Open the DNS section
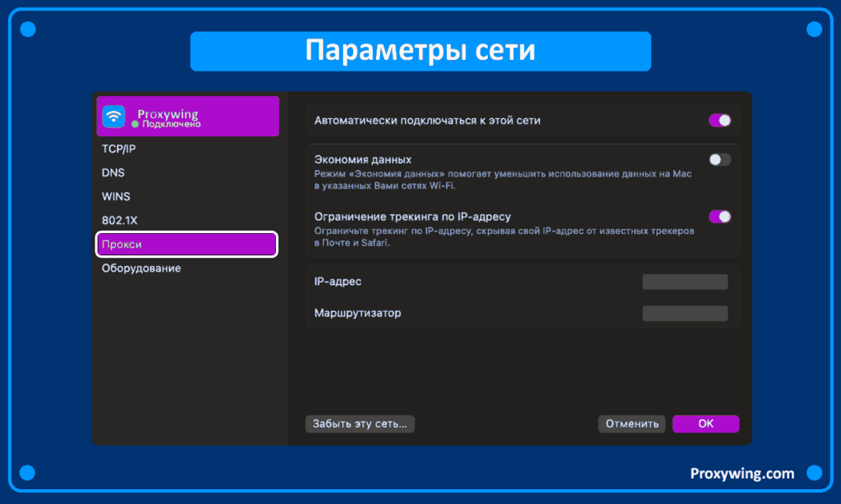 tap(113, 172)
